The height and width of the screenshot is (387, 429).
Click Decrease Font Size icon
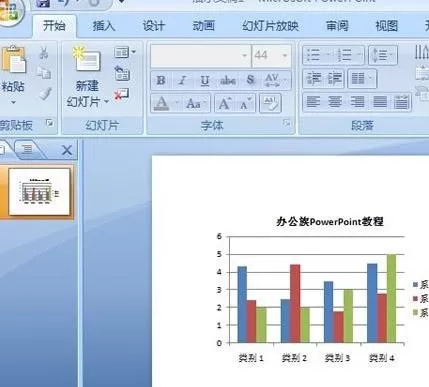coord(246,104)
